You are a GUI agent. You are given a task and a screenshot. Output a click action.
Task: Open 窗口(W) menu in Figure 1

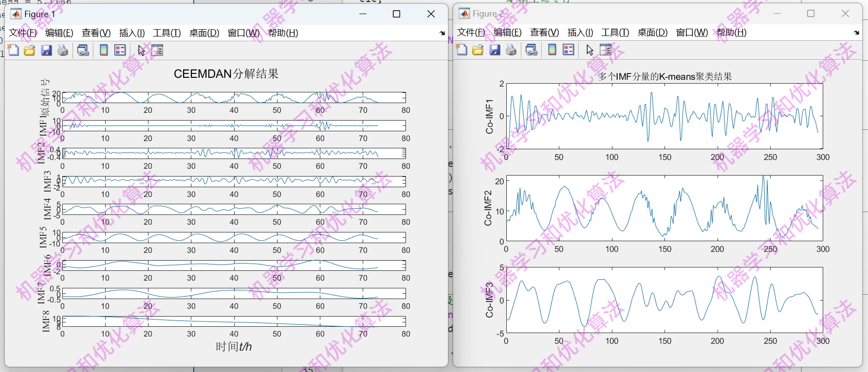[244, 33]
